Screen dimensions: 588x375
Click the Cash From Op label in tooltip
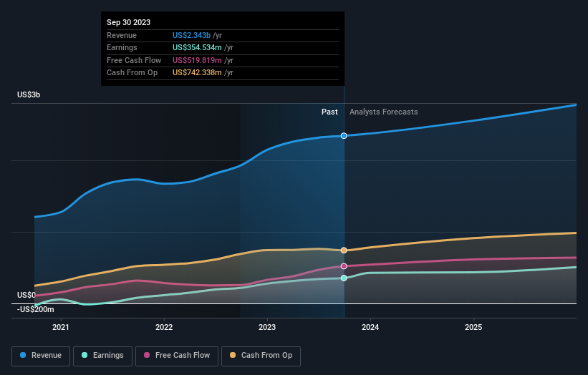pos(132,73)
